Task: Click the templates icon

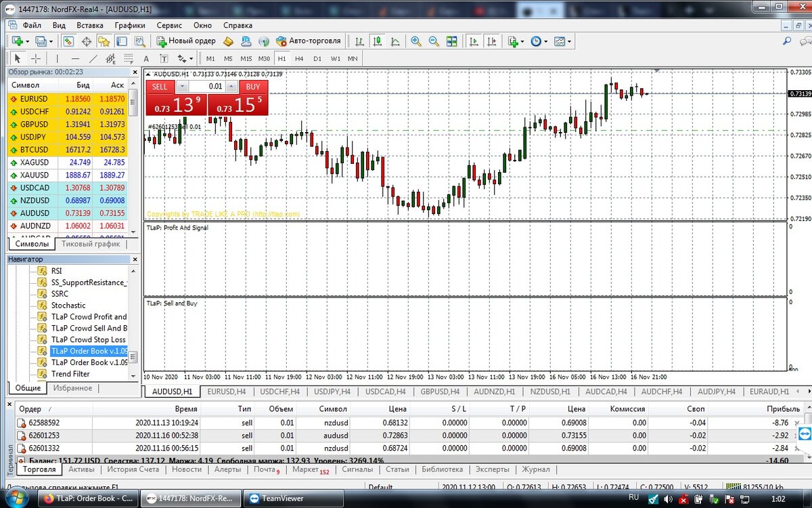Action: coord(559,41)
